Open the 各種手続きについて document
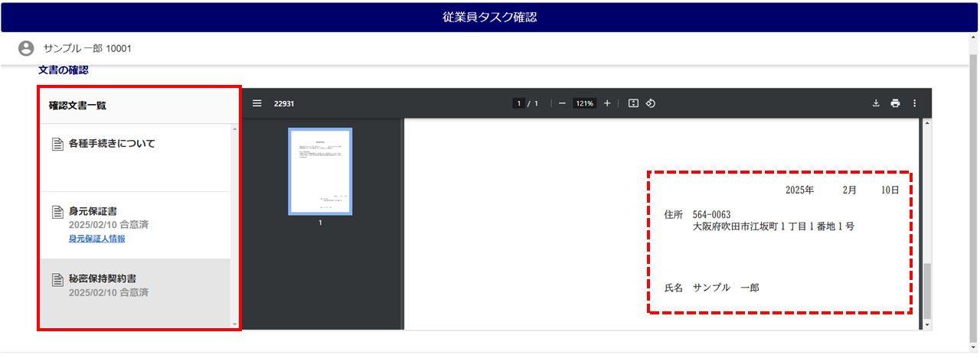 click(x=112, y=144)
